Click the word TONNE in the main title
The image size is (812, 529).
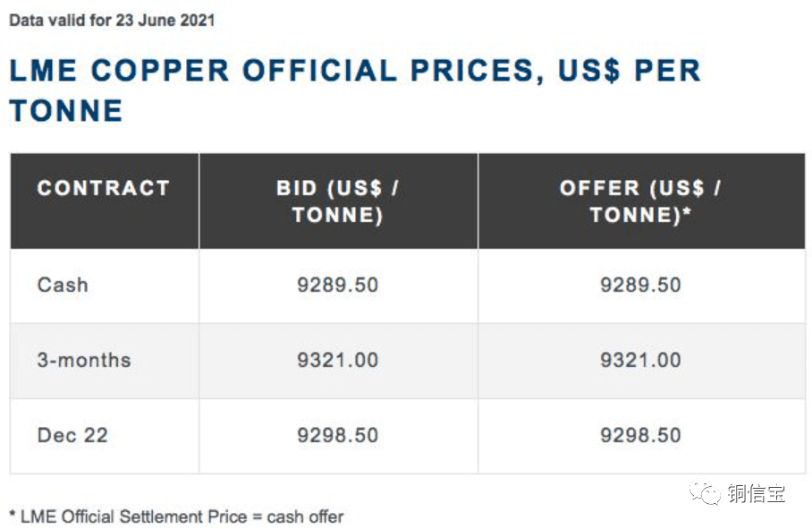pos(66,111)
